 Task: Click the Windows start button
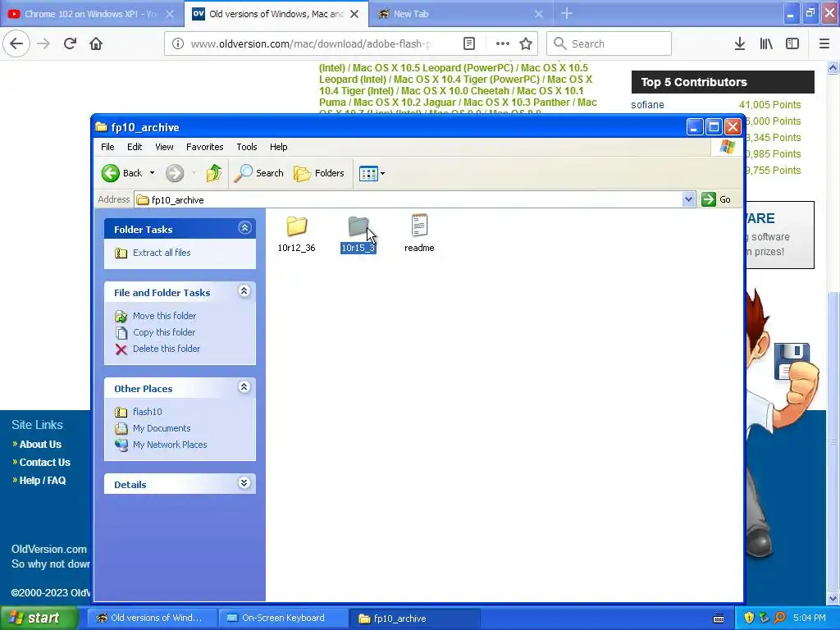(x=39, y=619)
